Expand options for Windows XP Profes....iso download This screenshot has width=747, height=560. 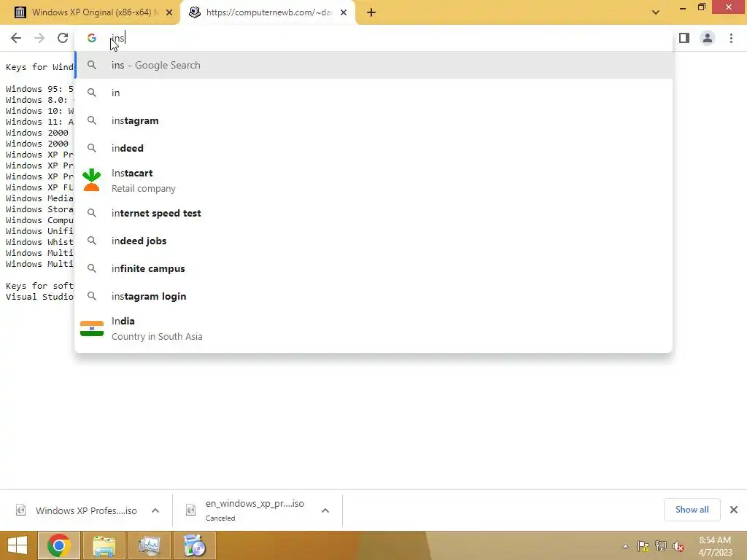[155, 510]
